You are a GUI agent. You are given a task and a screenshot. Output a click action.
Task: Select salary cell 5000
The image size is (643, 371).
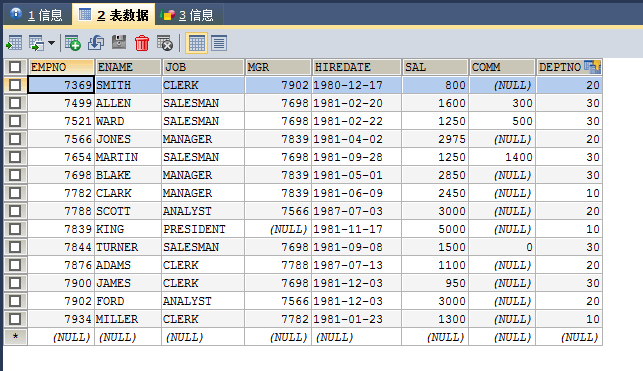point(435,229)
